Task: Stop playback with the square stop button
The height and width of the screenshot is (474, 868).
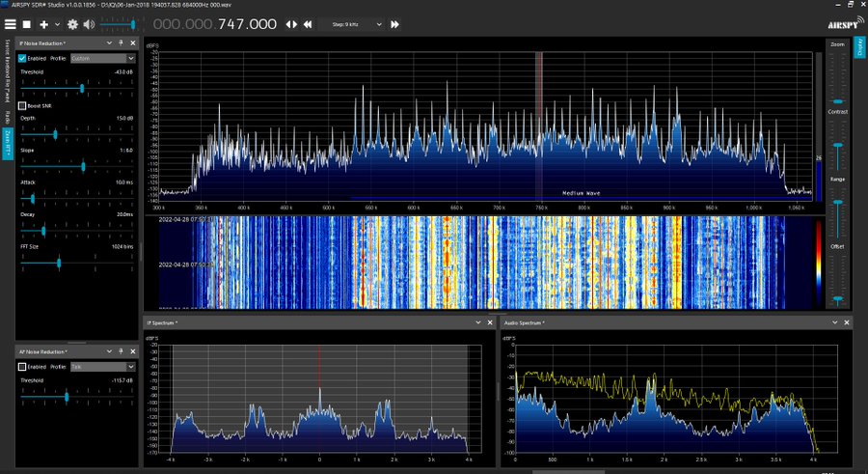Action: pos(27,23)
